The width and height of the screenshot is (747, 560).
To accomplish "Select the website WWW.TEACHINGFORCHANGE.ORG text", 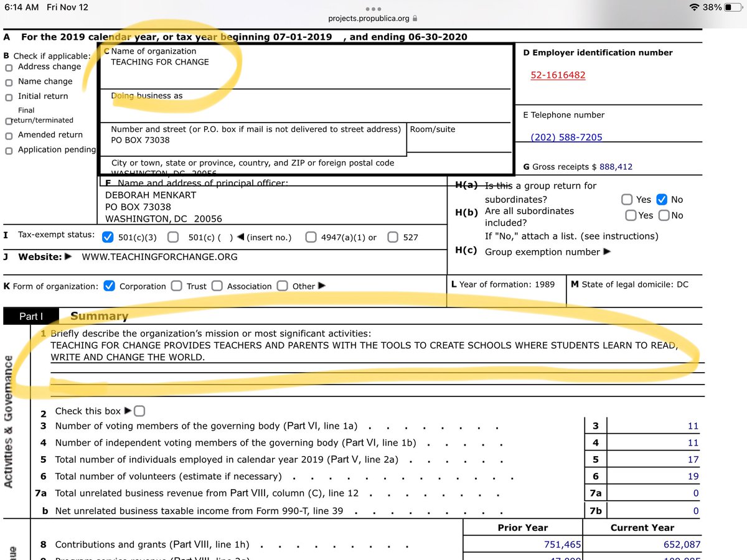I will click(159, 256).
